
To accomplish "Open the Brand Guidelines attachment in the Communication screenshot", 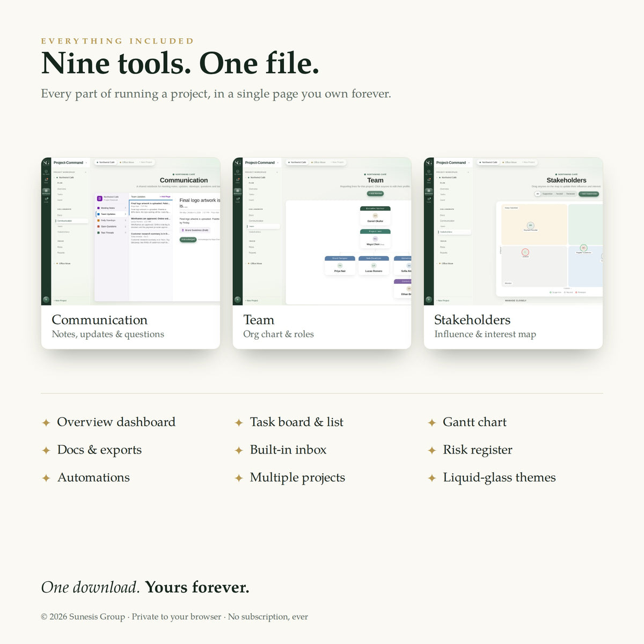I will (x=195, y=230).
